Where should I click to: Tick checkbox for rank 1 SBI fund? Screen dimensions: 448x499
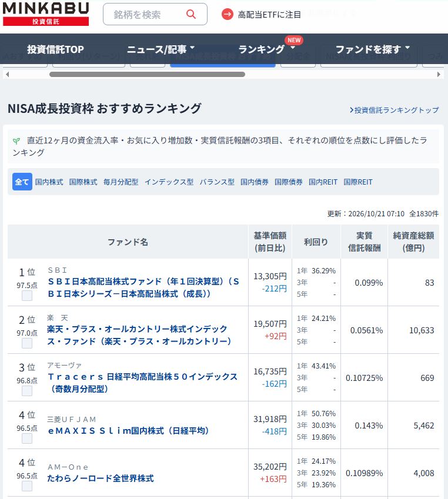[x=26, y=296]
